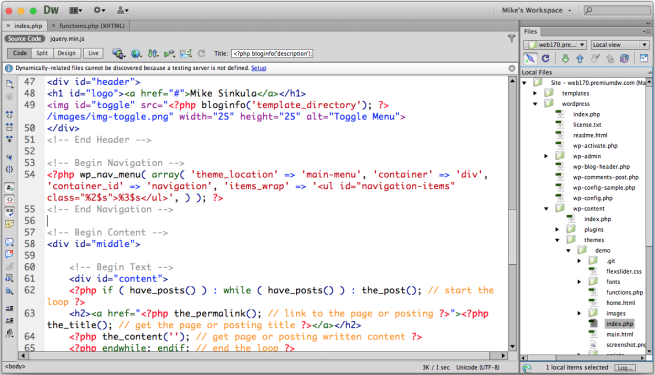Toggle Word Wrap in coding toolbar
Image resolution: width=655 pixels, height=375 pixels.
[9, 212]
